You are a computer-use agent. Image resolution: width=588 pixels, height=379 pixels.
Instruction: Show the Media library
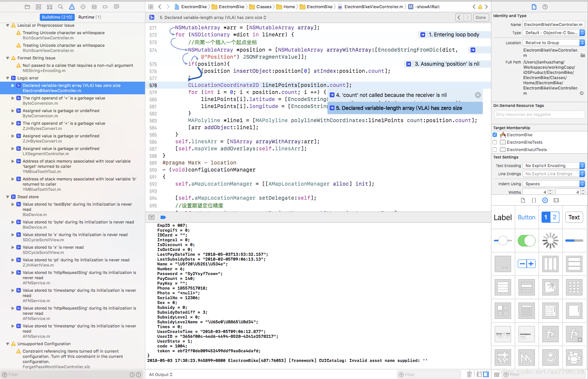pyautogui.click(x=556, y=200)
